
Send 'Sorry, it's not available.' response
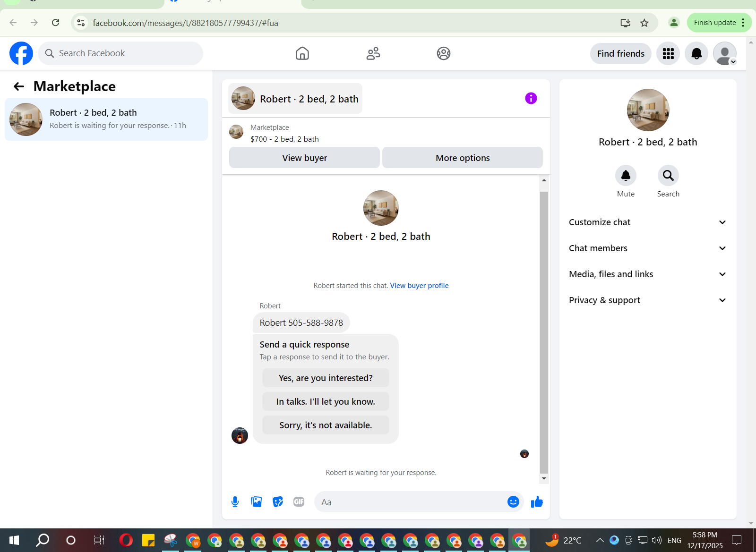326,425
